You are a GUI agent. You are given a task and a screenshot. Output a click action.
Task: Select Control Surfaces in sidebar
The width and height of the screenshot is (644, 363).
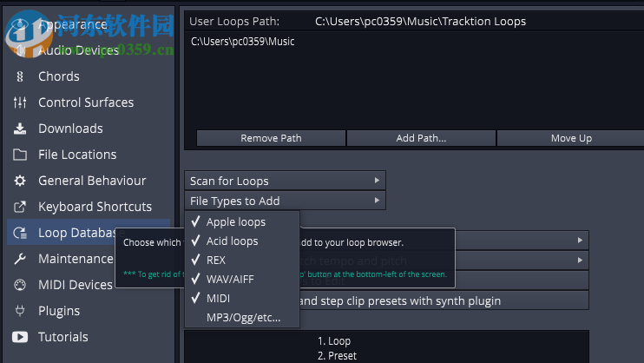[86, 102]
